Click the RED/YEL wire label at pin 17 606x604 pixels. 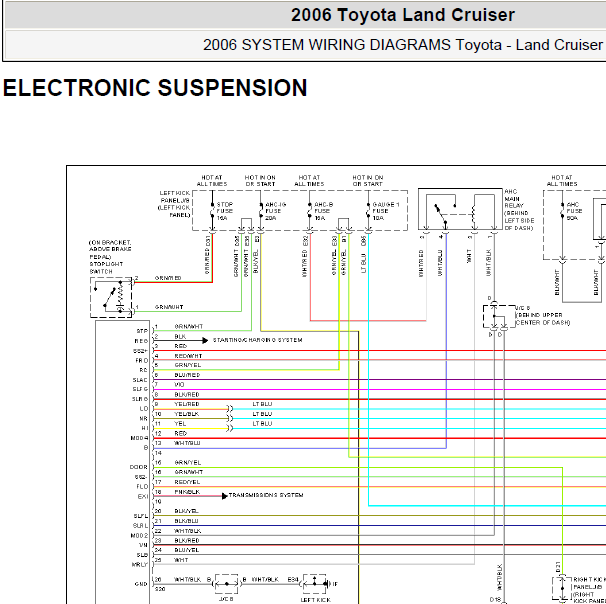pos(187,482)
